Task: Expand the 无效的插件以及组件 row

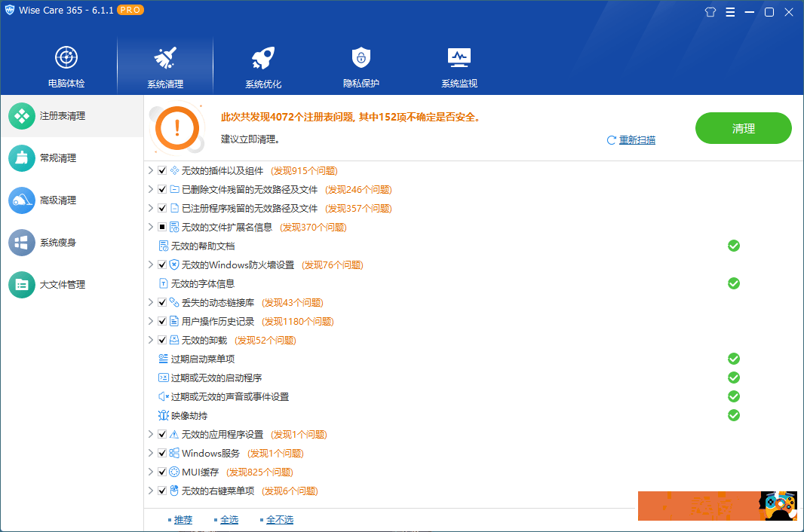Action: coord(151,170)
